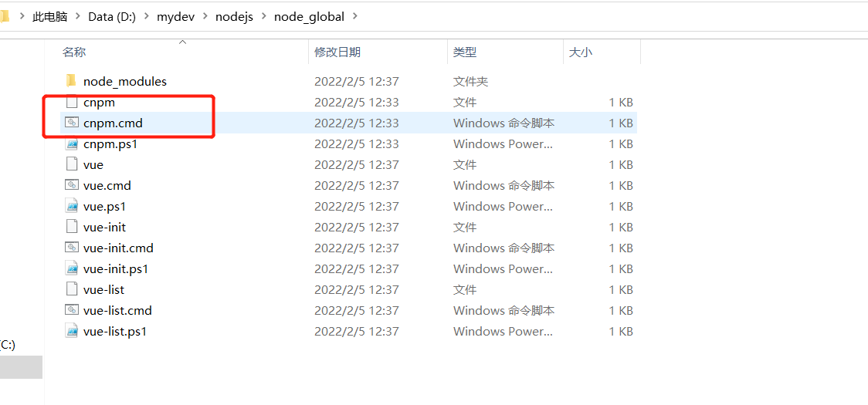
Task: Sort by 大小 column header
Action: (581, 52)
